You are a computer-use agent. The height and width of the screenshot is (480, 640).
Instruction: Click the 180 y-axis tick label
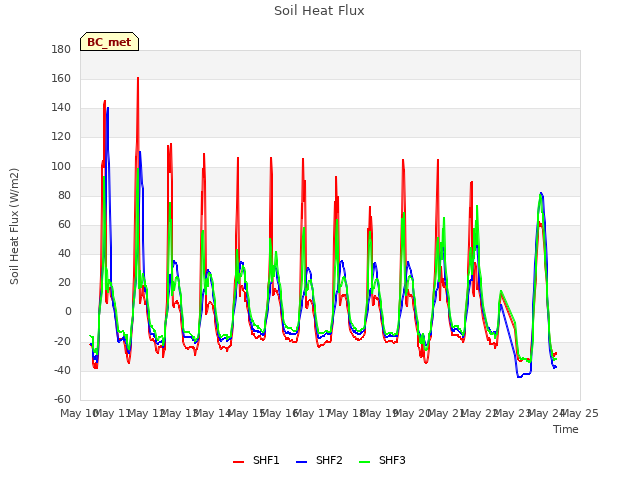click(61, 49)
